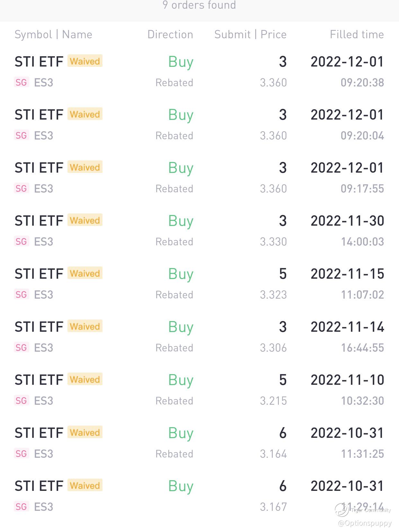Select the order filled 2022-11-15 11:07:02
This screenshot has width=399, height=532.
tap(199, 284)
